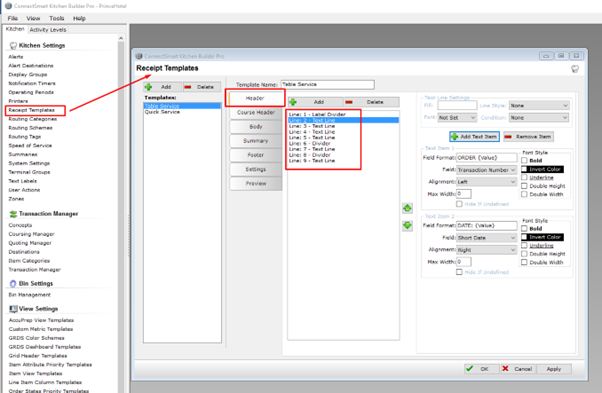Select the Settings section tab
602x393 pixels.
(x=256, y=169)
